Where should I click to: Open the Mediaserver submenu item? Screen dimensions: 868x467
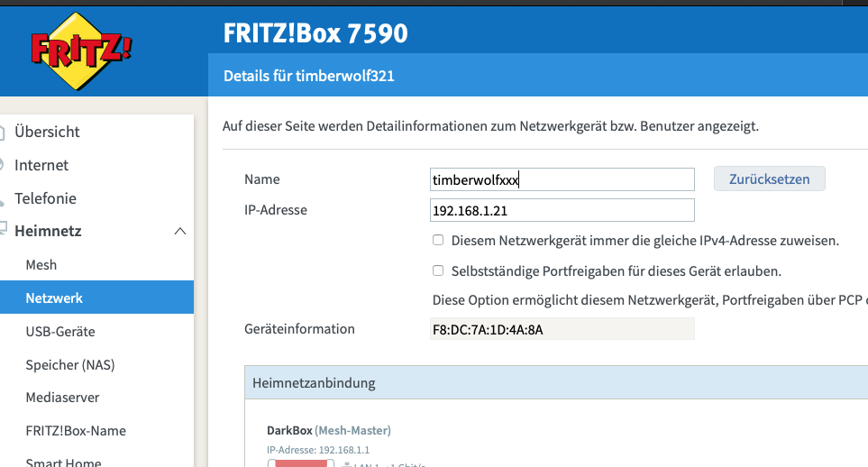pyautogui.click(x=62, y=398)
